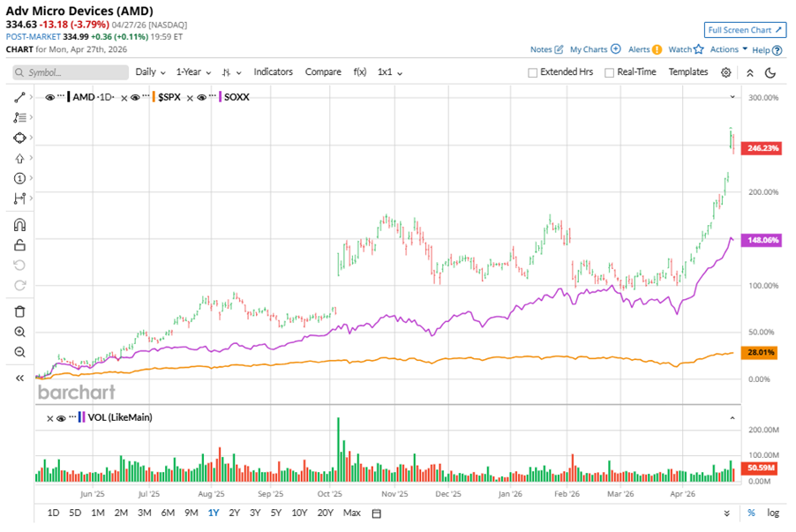796x532 pixels.
Task: Open the Daily interval dropdown
Action: pos(150,72)
